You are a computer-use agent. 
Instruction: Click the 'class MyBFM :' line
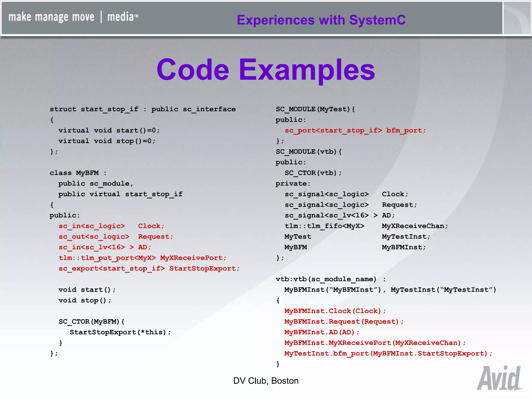point(78,173)
